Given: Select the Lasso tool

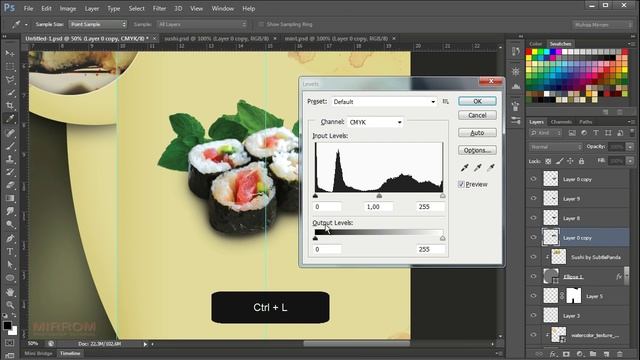Looking at the screenshot, I should 10,79.
